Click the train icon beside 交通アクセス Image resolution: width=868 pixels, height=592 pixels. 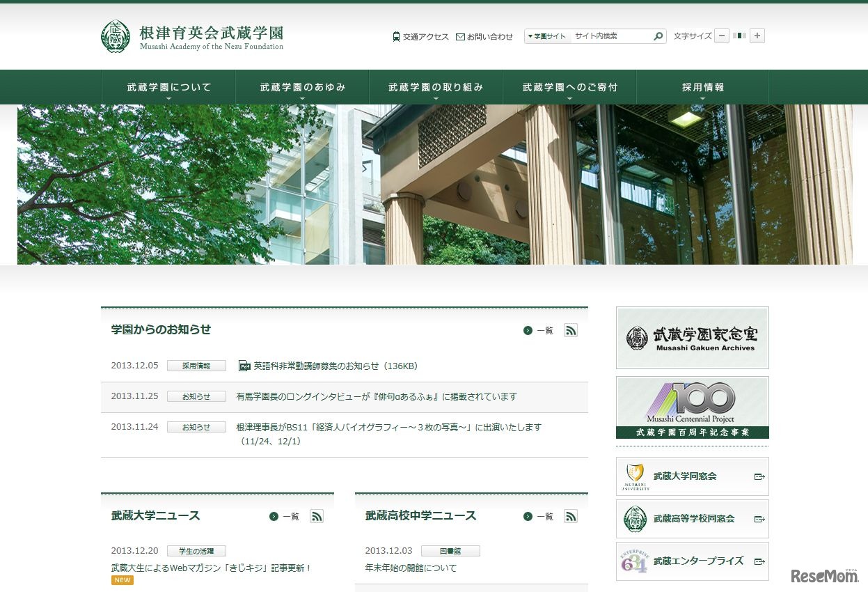[x=396, y=36]
